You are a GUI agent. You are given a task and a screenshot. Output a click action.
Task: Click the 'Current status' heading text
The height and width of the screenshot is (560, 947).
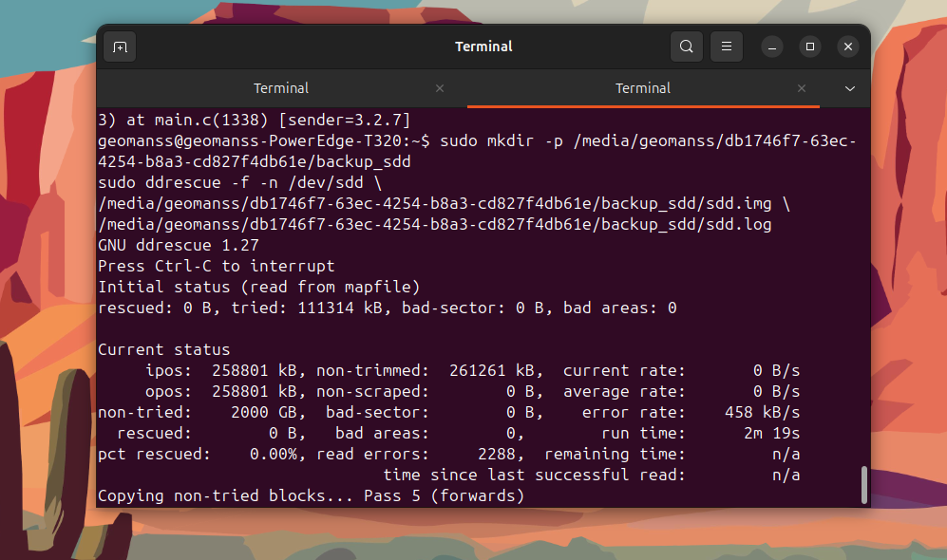164,349
